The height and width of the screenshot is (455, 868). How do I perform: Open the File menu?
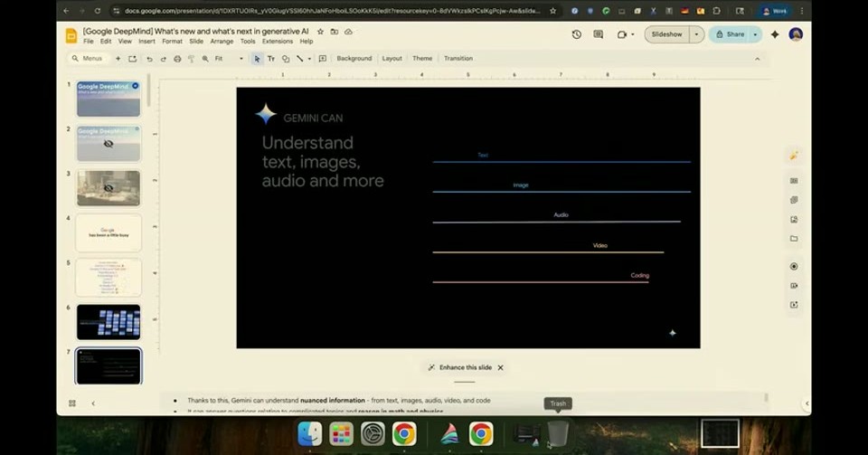88,42
